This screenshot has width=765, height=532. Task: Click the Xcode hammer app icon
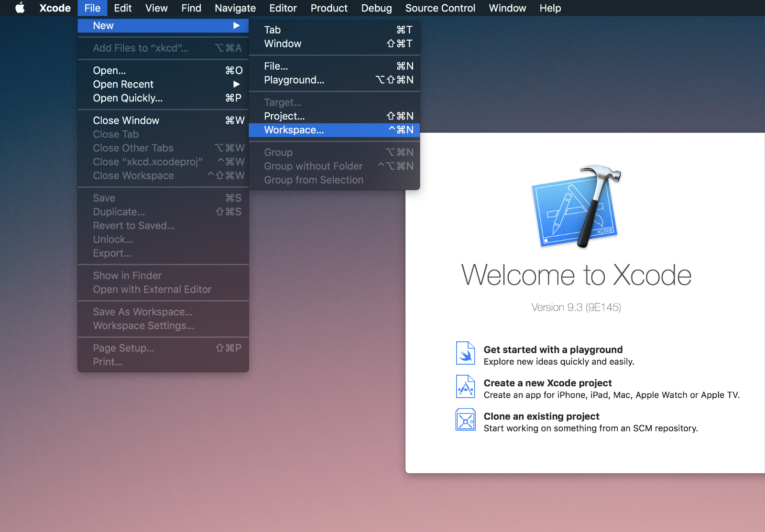pos(577,206)
